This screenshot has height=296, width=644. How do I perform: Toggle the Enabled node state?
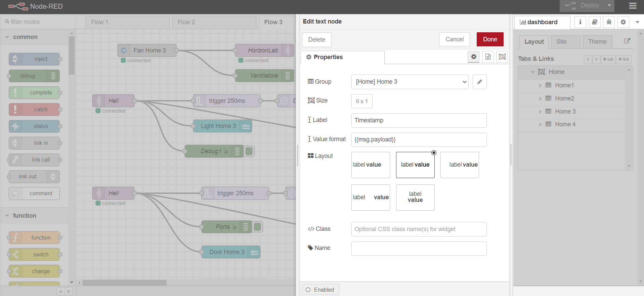[x=320, y=290]
